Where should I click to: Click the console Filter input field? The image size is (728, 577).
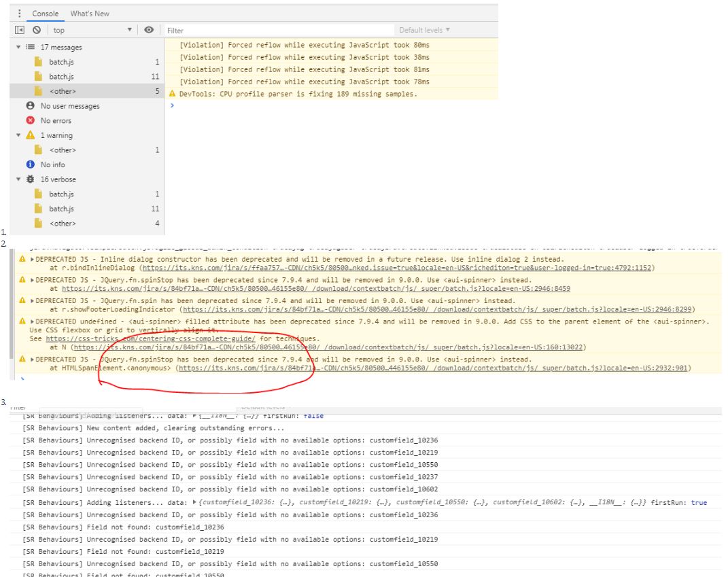(x=279, y=30)
